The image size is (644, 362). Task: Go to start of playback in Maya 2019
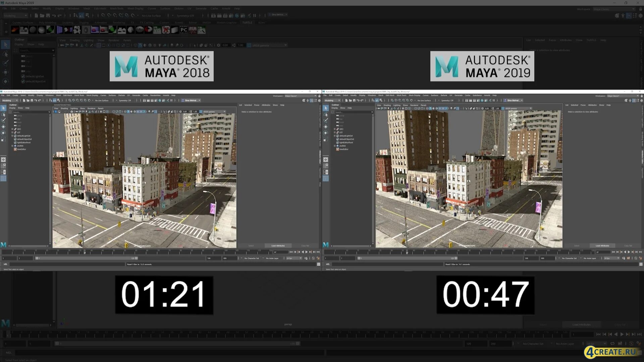[613, 252]
